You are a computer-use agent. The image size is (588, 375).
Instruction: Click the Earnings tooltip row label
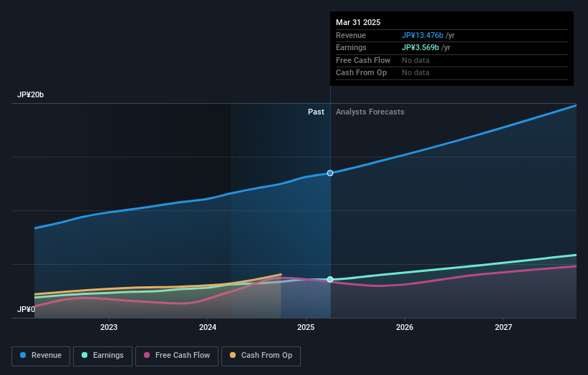point(351,47)
